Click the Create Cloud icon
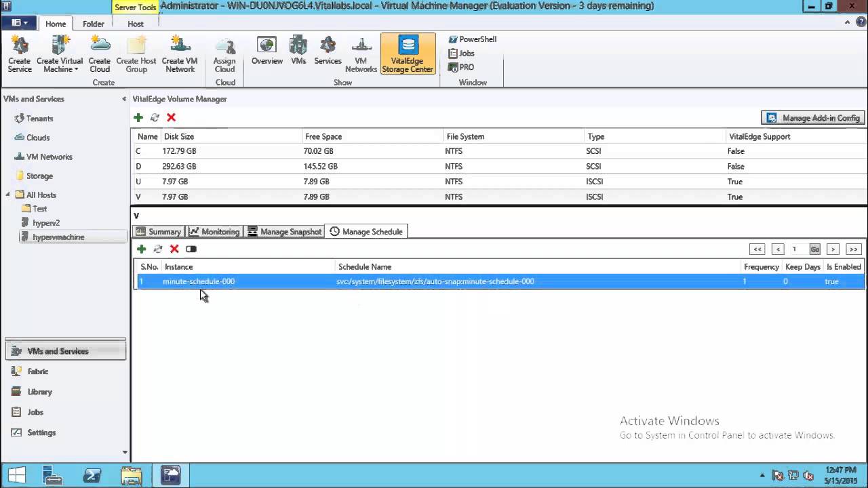This screenshot has width=868, height=488. [x=100, y=55]
